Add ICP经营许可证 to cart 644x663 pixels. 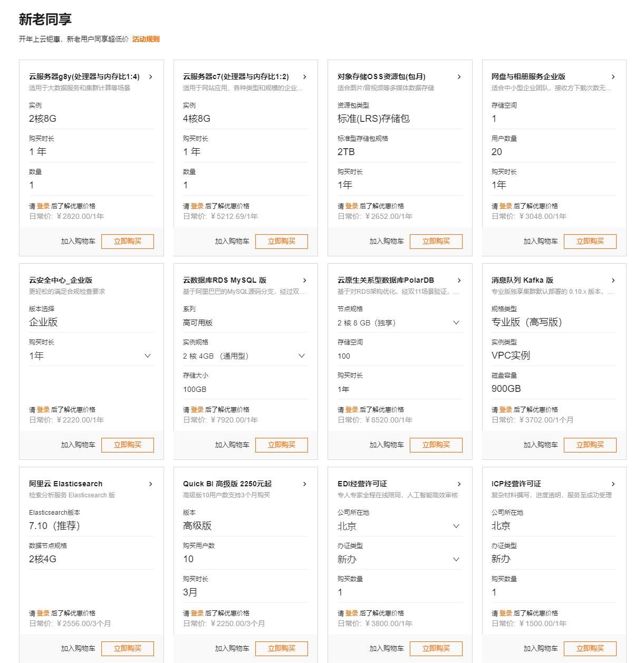(541, 649)
